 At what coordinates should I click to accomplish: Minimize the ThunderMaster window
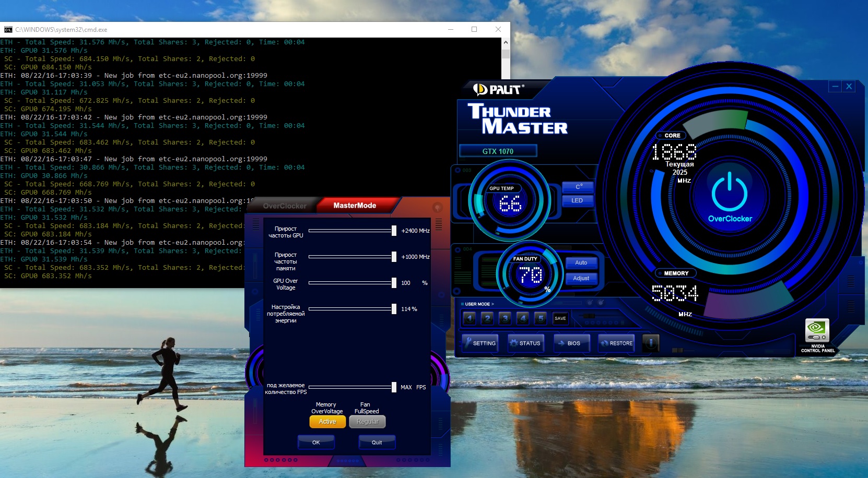click(x=835, y=87)
